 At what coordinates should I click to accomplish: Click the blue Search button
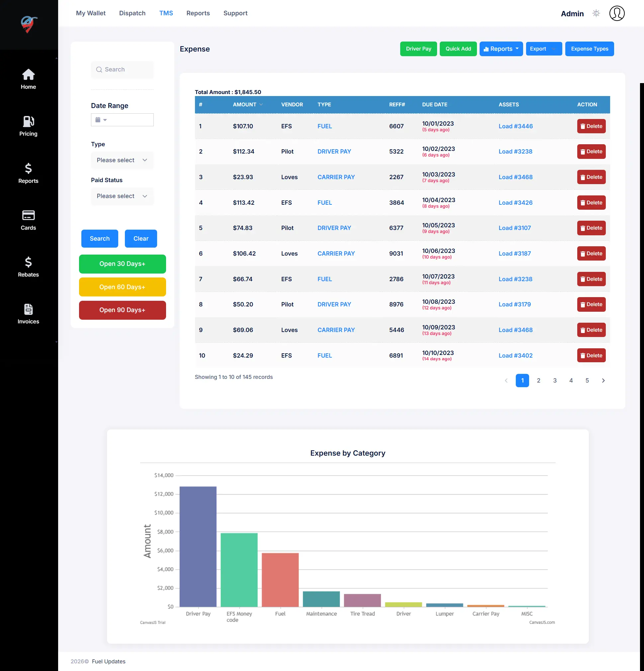(100, 239)
